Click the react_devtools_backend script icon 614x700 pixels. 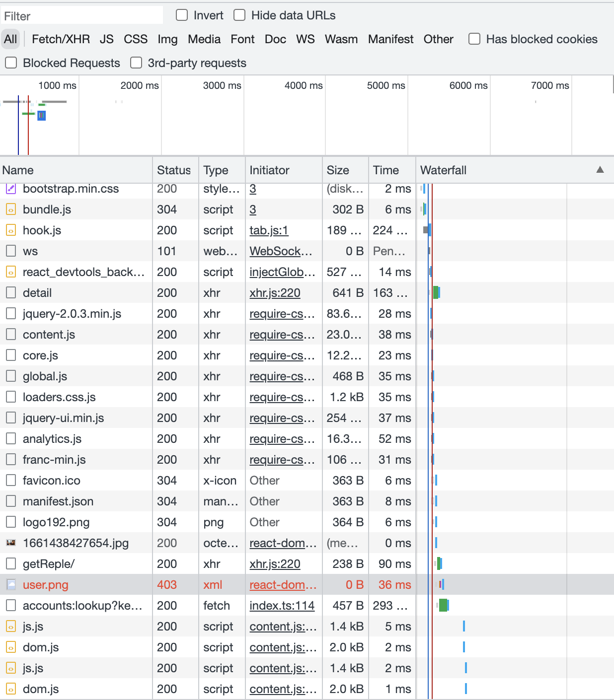pos(11,272)
